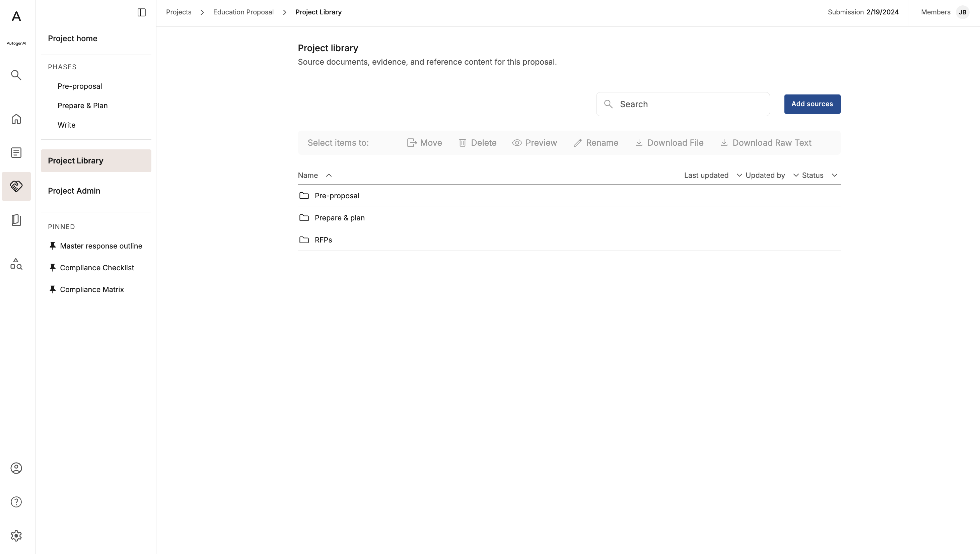Image resolution: width=980 pixels, height=554 pixels.
Task: Open the search icon in left rail
Action: click(16, 75)
